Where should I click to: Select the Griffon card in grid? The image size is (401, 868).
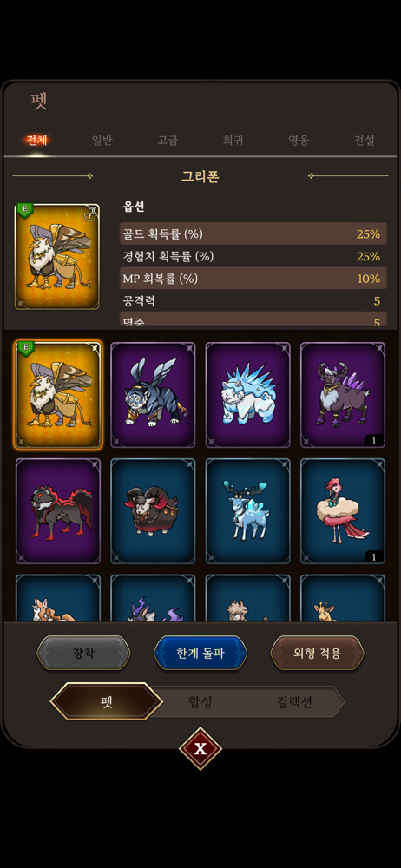pyautogui.click(x=58, y=395)
